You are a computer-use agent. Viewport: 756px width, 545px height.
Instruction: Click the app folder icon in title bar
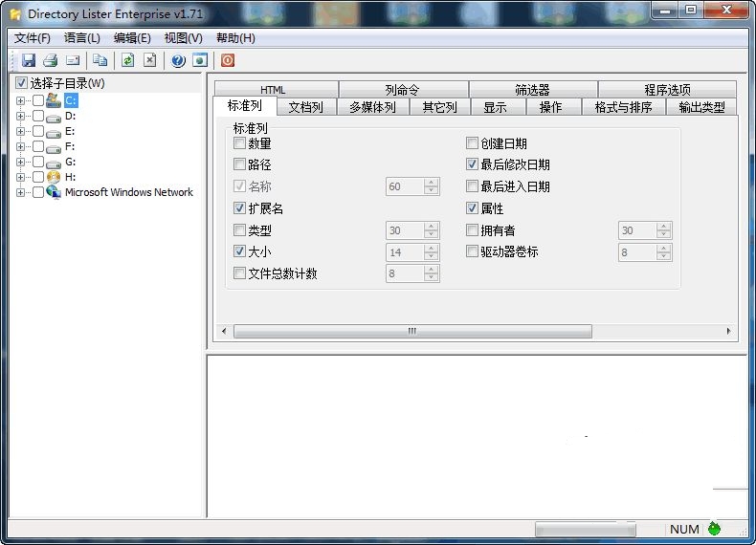tap(15, 14)
